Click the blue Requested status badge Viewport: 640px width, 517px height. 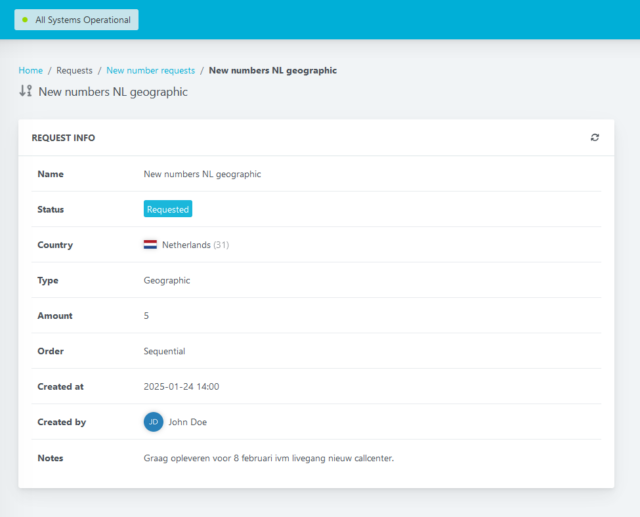click(x=167, y=209)
